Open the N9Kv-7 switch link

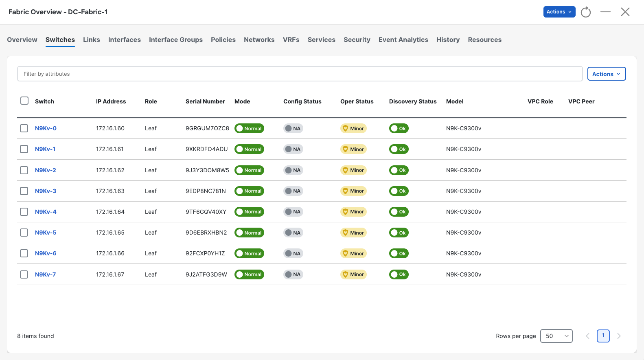click(46, 274)
